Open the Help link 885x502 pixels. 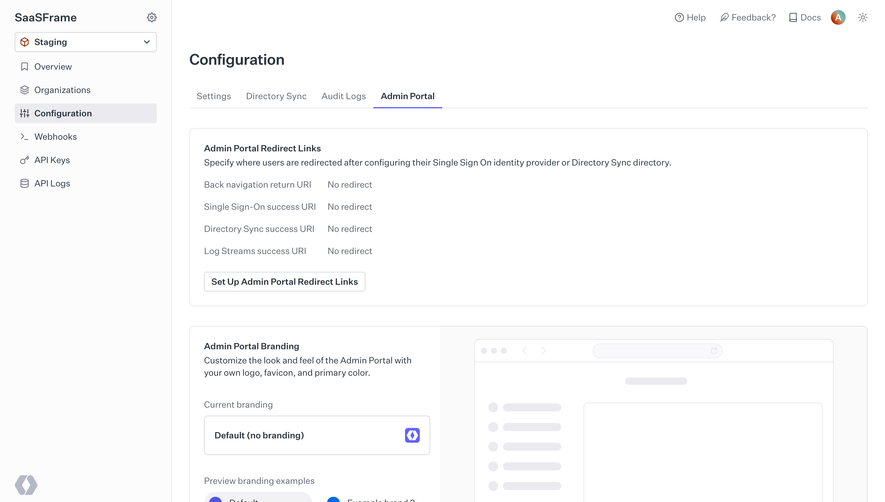(x=690, y=18)
